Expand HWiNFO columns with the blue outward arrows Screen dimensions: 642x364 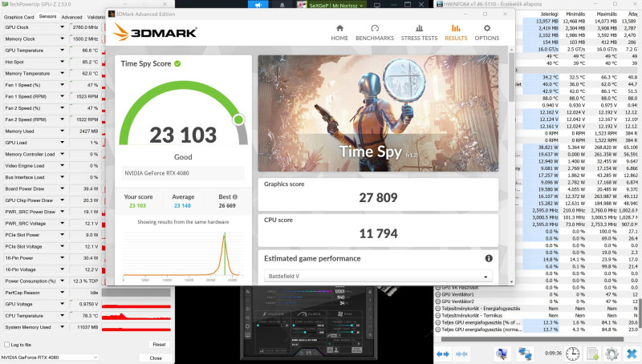[443, 354]
